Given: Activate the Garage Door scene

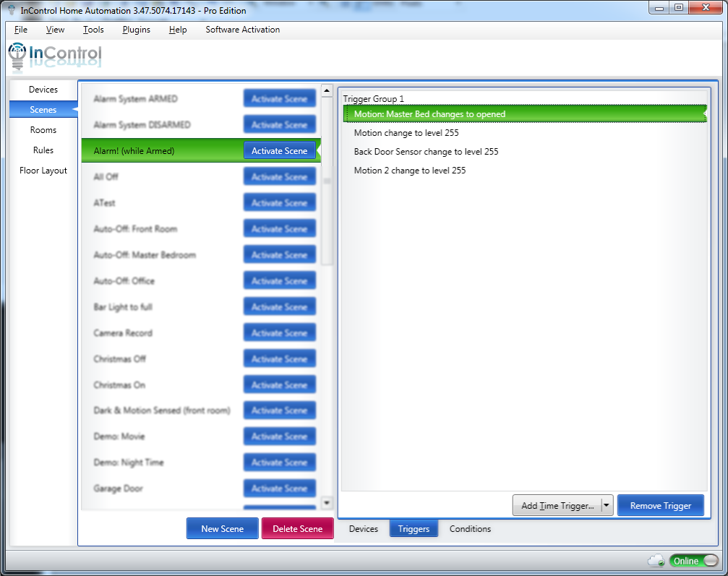Looking at the screenshot, I should point(279,489).
